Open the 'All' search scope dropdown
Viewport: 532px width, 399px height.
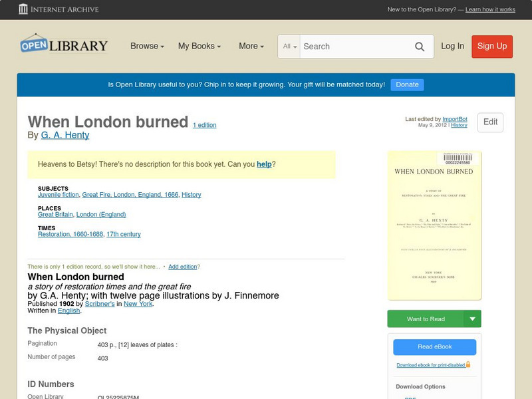coord(289,47)
